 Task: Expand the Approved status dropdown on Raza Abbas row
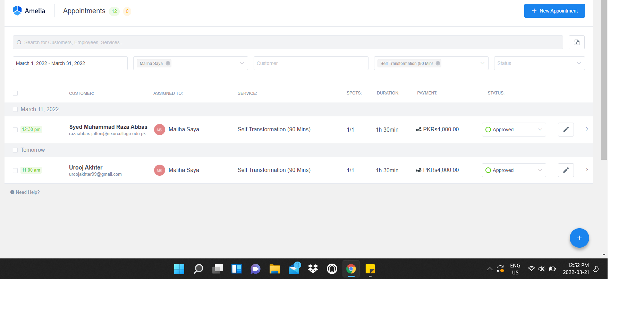540,129
